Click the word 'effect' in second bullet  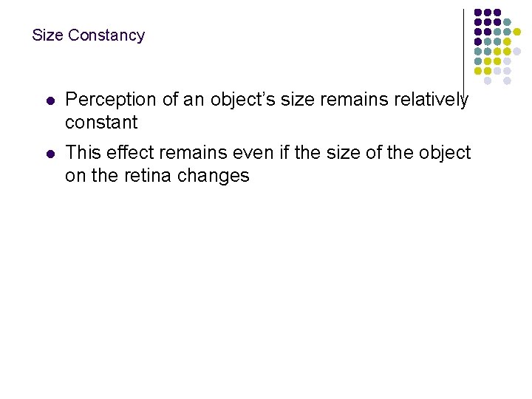pyautogui.click(x=130, y=153)
